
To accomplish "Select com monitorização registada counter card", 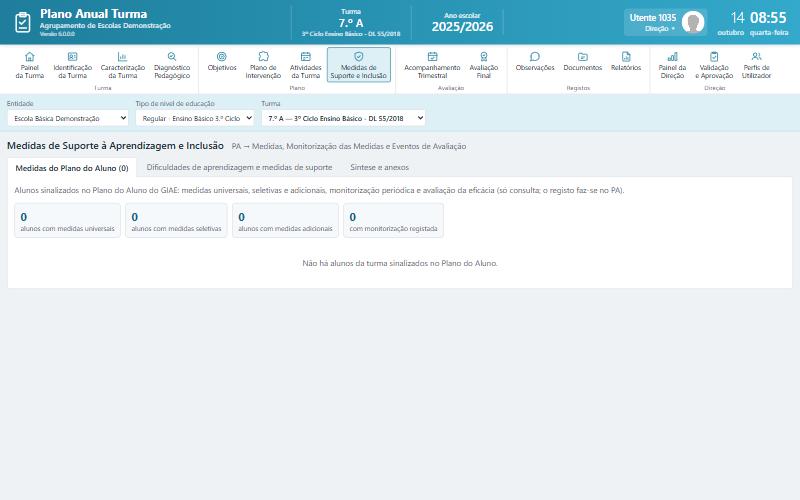I will 393,221.
